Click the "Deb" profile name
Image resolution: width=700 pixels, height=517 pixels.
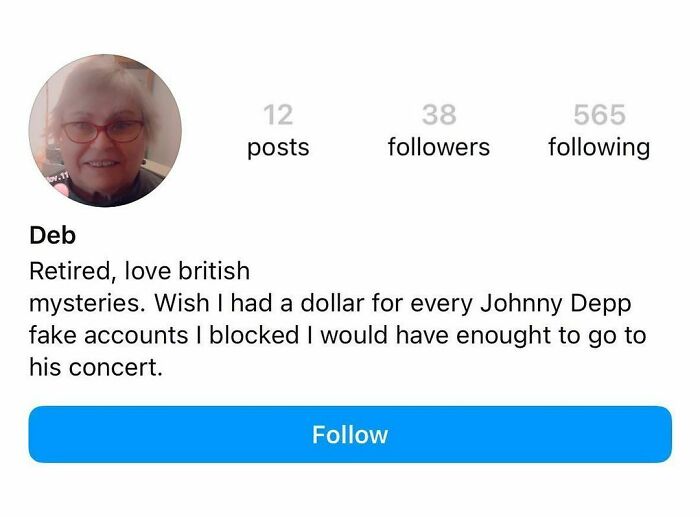coord(52,236)
